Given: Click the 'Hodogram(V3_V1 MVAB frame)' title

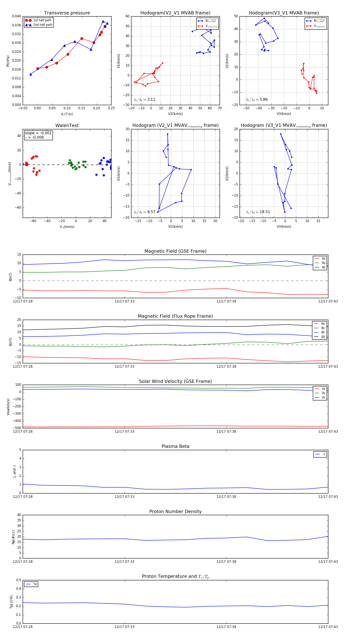Looking at the screenshot, I should [284, 13].
